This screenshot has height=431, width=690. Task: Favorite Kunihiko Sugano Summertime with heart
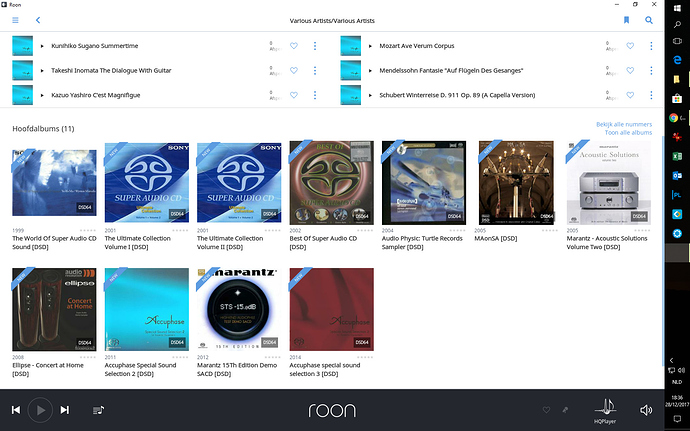[x=294, y=46]
